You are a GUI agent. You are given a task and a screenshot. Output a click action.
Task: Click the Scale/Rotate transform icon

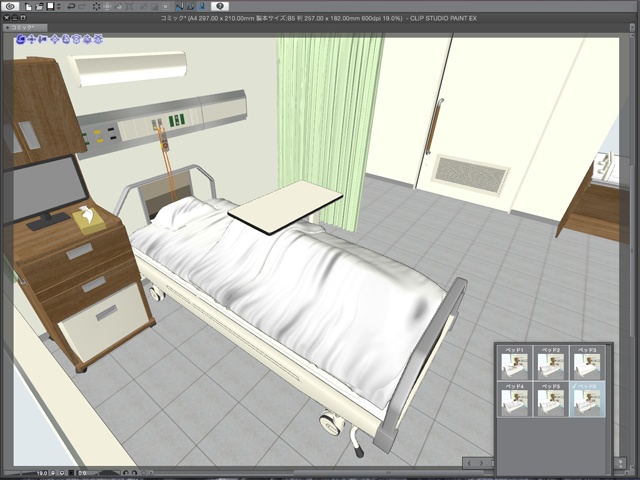(129, 7)
